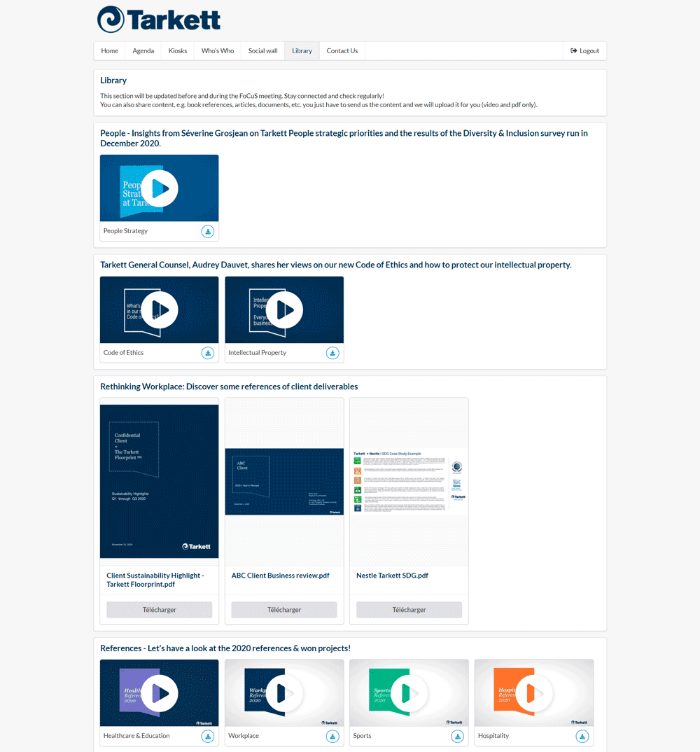Click Télécharger under Nestle Tarkett SDG
The width and height of the screenshot is (700, 752).
pos(409,610)
